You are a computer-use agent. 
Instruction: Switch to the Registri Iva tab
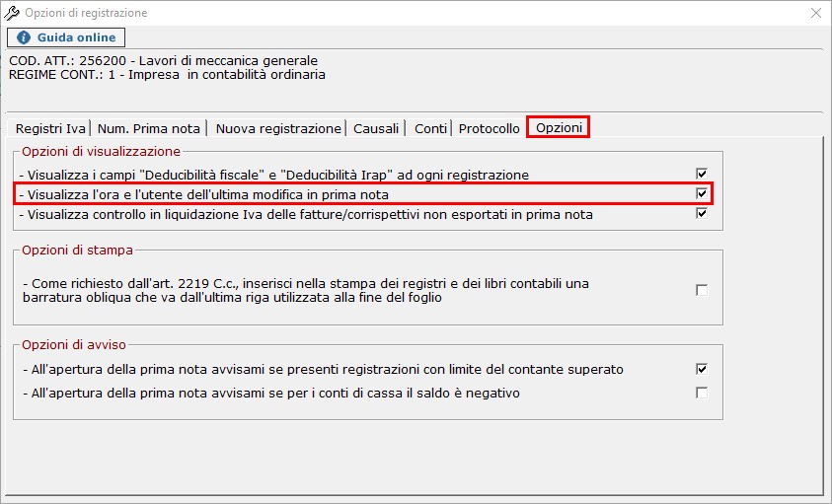tap(50, 128)
